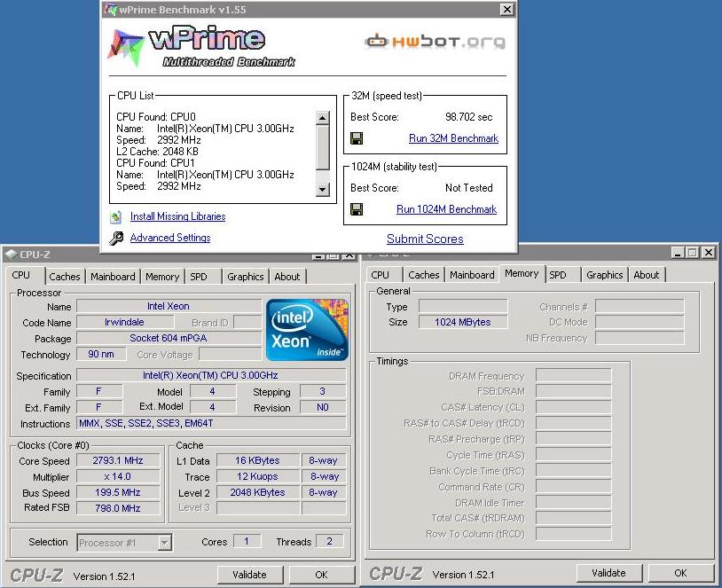Click Submit Scores link
722x588 pixels.
[x=425, y=239]
